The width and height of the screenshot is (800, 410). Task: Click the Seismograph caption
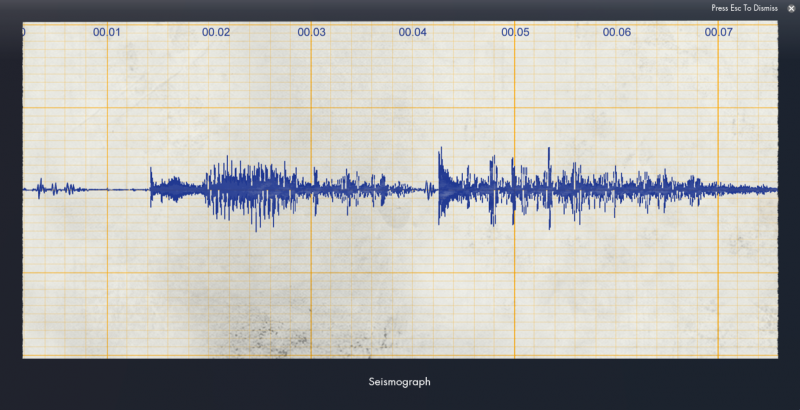click(x=399, y=382)
